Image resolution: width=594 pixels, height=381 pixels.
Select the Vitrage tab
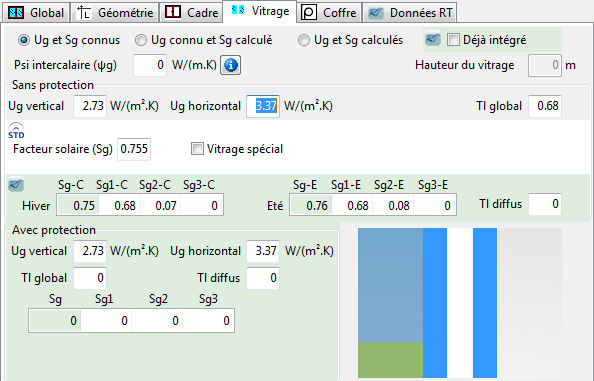pyautogui.click(x=260, y=11)
